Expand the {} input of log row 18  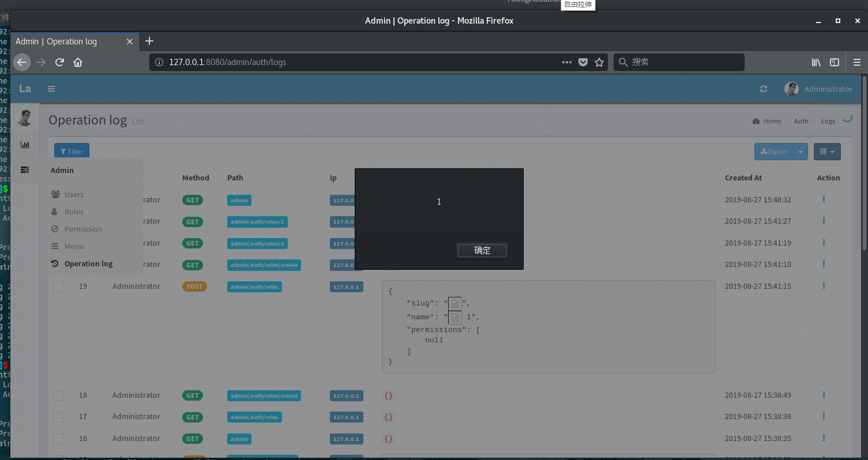click(x=389, y=395)
